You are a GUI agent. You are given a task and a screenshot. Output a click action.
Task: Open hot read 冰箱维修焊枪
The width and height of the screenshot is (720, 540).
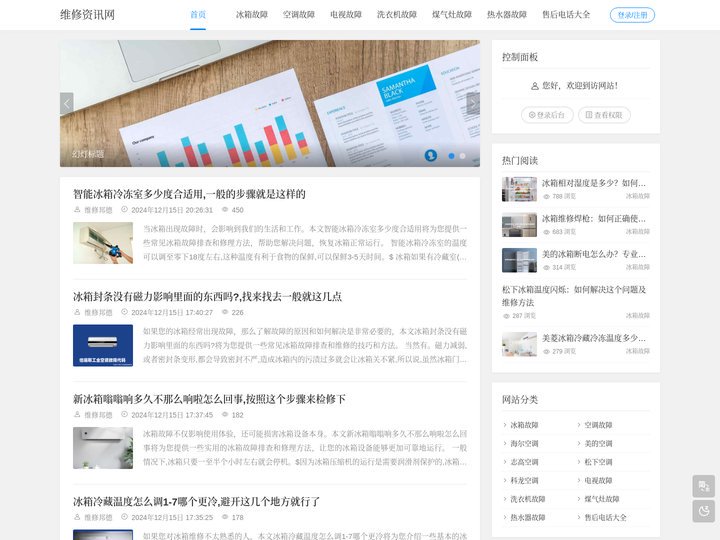(x=594, y=219)
